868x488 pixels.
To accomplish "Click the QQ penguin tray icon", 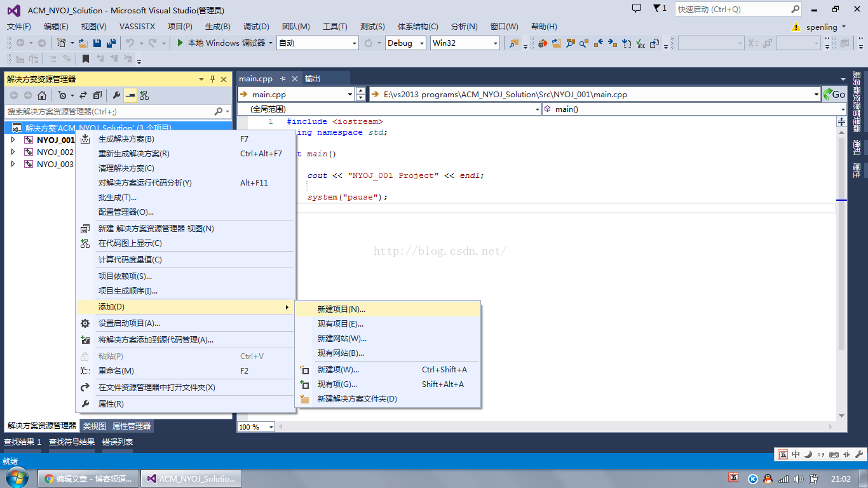I will (x=768, y=478).
